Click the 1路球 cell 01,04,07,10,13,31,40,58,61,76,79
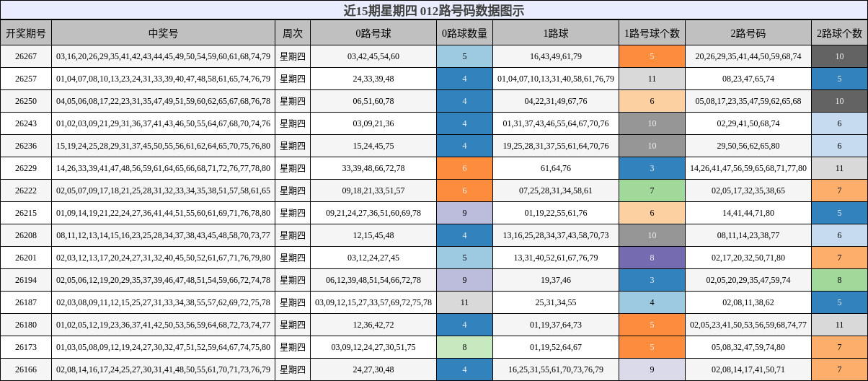This screenshot has width=868, height=381. coord(556,79)
